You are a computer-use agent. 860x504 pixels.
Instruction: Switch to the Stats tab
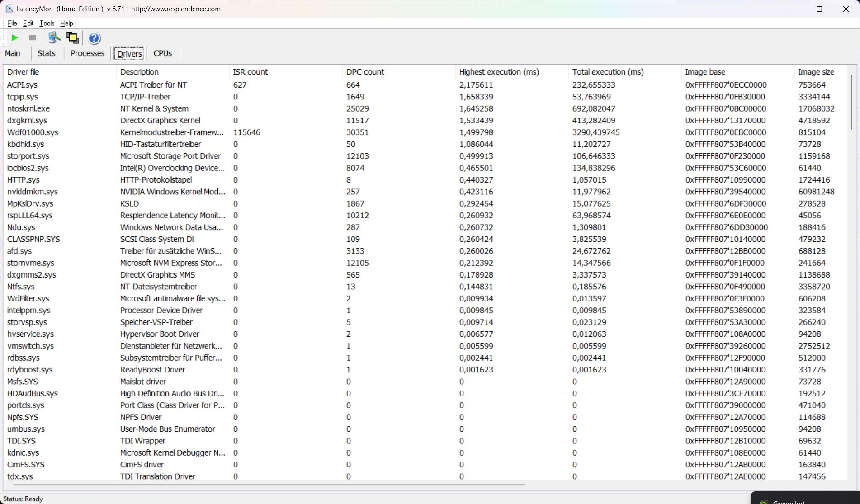click(x=46, y=53)
